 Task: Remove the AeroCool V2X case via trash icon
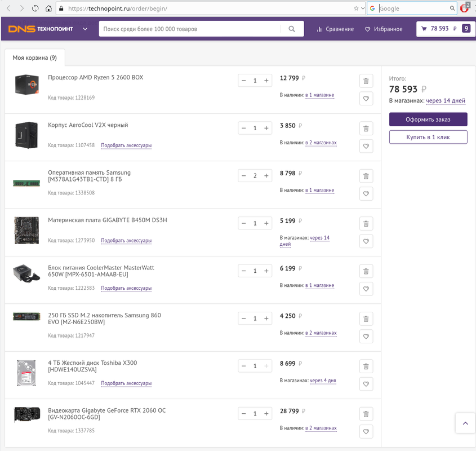[366, 129]
